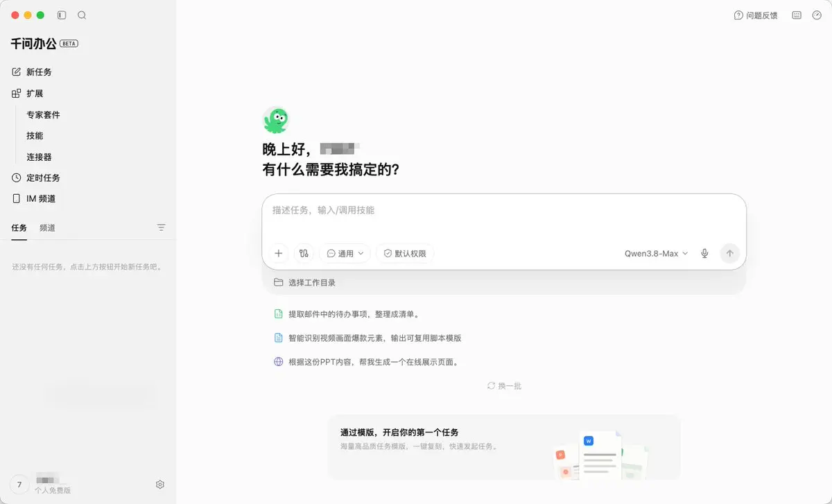The width and height of the screenshot is (832, 504).
Task: Click the 问题反馈 question mark icon
Action: [x=738, y=15]
